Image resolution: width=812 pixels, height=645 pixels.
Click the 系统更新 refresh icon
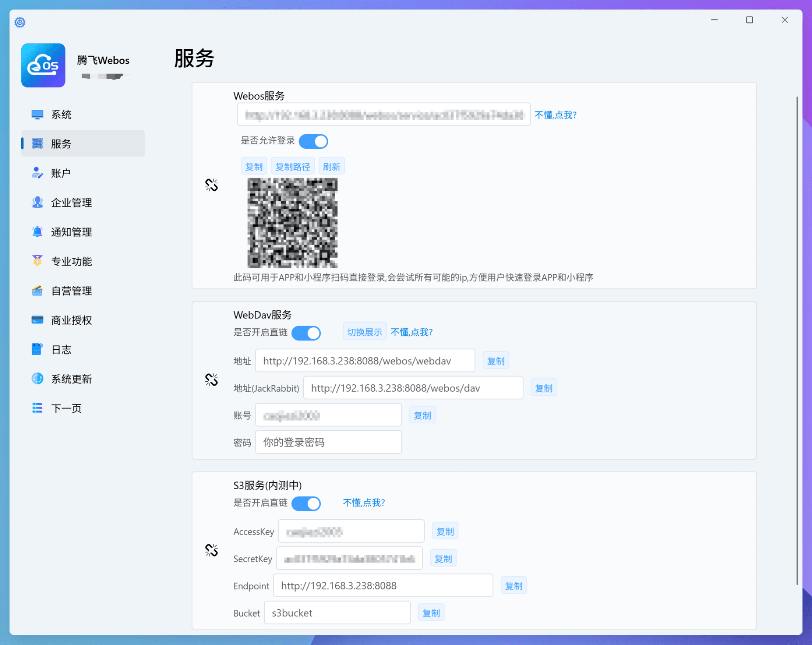click(37, 379)
